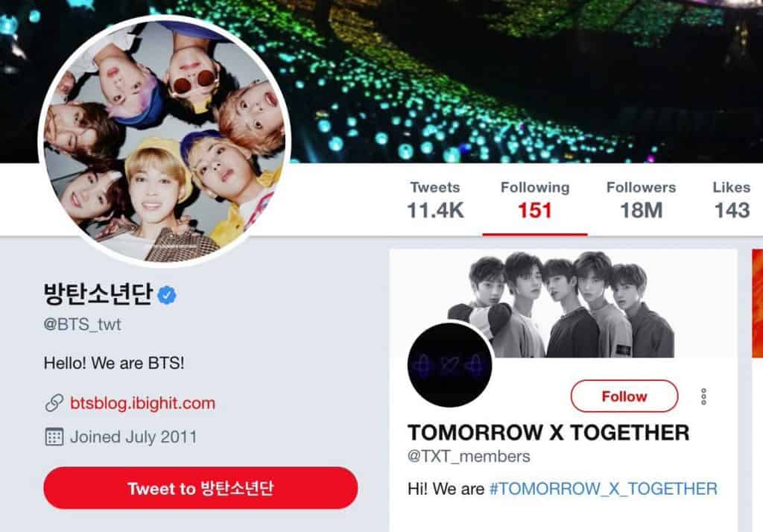Screen dimensions: 763x532
Task: Click the calendar icon beside Joined date
Action: coord(54,437)
